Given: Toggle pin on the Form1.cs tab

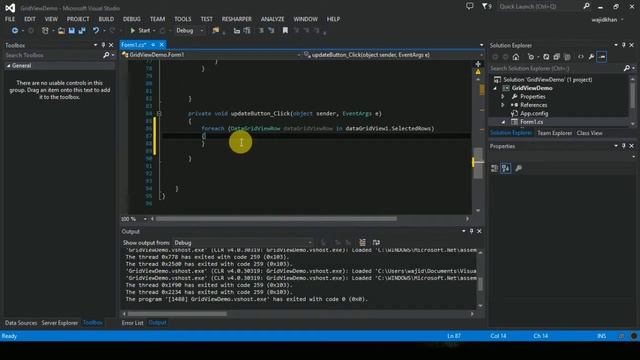Looking at the screenshot, I should pos(153,45).
